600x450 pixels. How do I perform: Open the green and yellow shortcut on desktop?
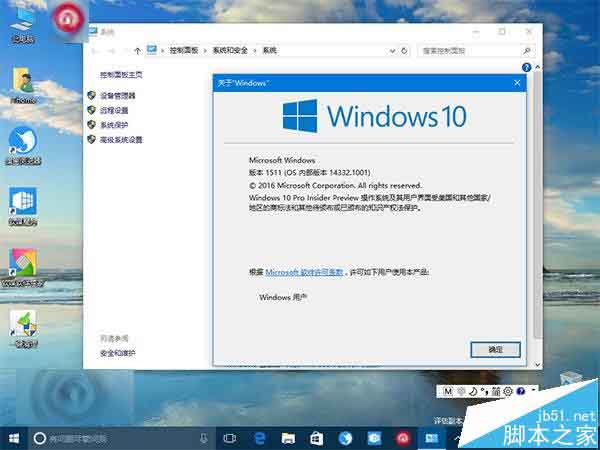point(24,328)
